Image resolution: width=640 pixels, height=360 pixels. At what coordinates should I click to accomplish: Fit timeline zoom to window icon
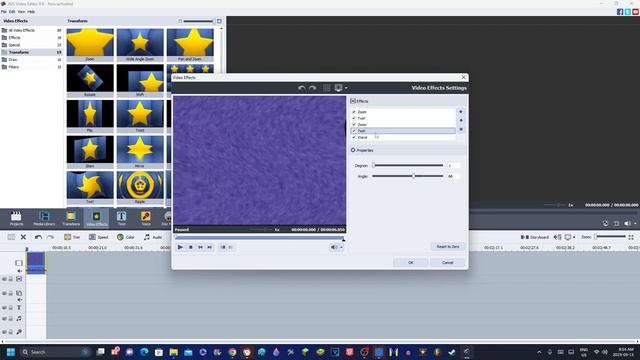coord(631,237)
